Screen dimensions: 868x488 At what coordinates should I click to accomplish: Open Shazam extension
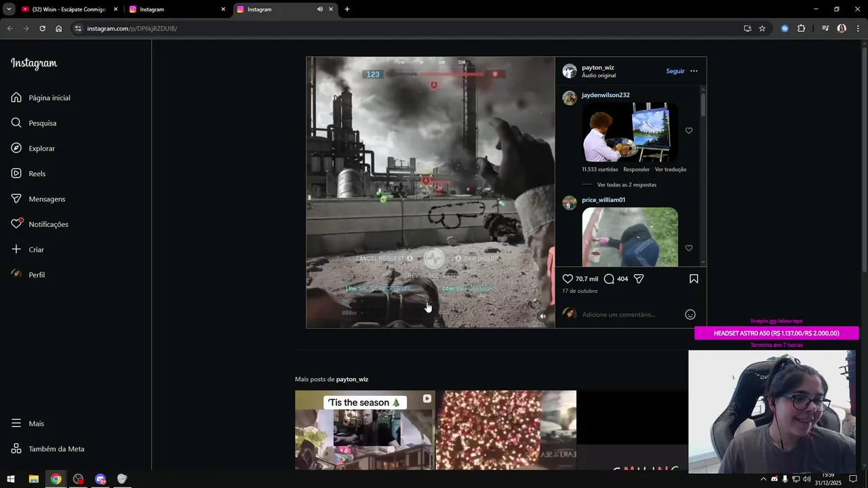(x=785, y=28)
